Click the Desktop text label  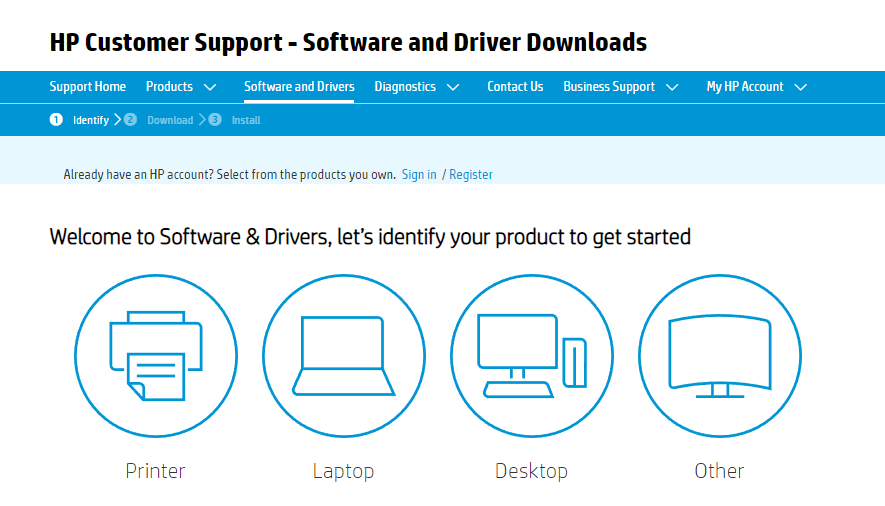pos(531,471)
